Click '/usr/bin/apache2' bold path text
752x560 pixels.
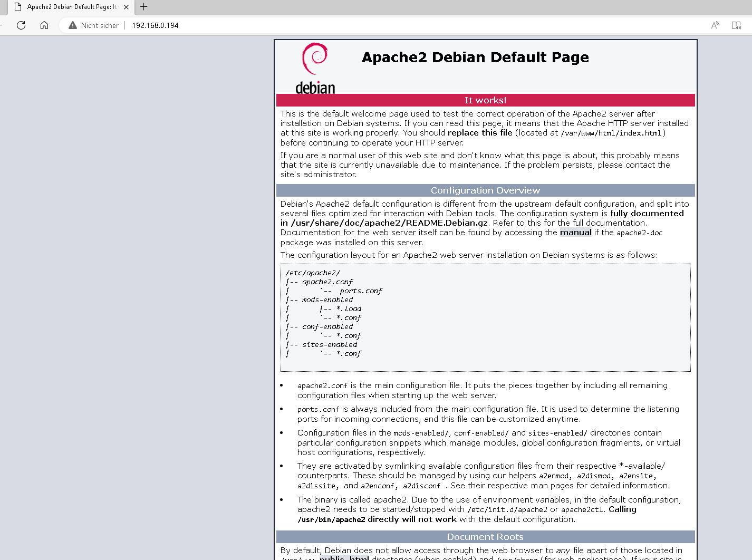coord(331,520)
